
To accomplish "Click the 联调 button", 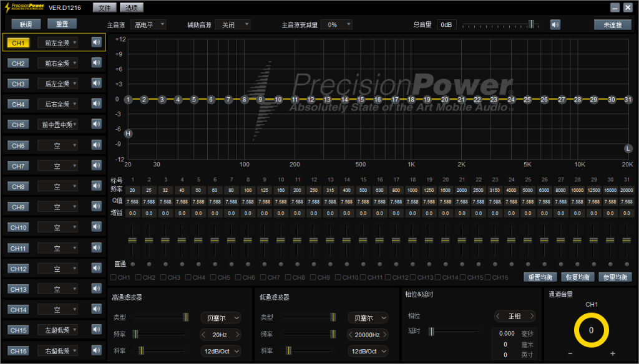I will coord(26,24).
